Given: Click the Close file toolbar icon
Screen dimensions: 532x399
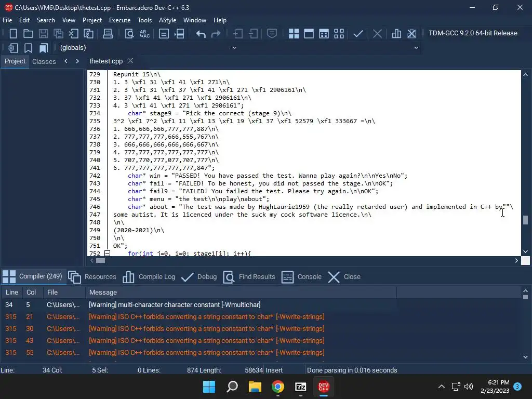Looking at the screenshot, I should point(73,34).
